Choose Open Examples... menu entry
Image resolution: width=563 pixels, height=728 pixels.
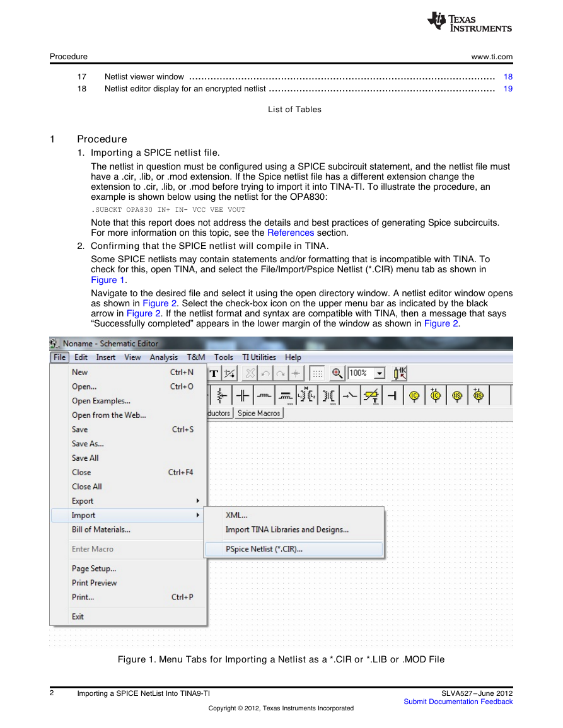[x=128, y=401]
